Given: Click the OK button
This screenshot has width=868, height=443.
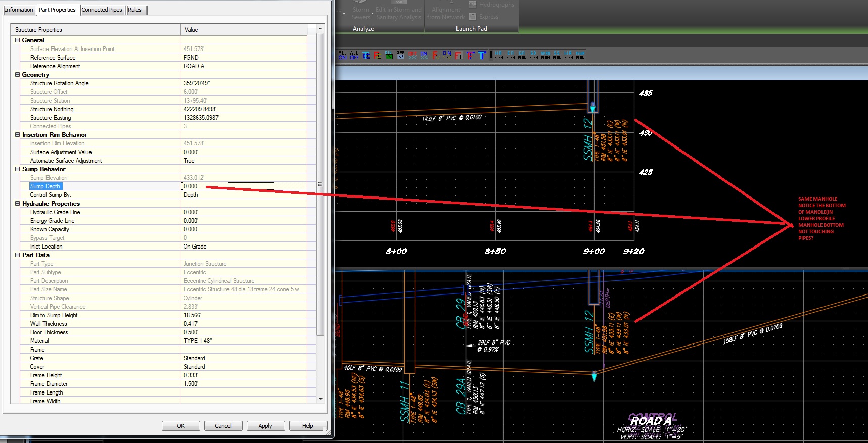Looking at the screenshot, I should [180, 426].
